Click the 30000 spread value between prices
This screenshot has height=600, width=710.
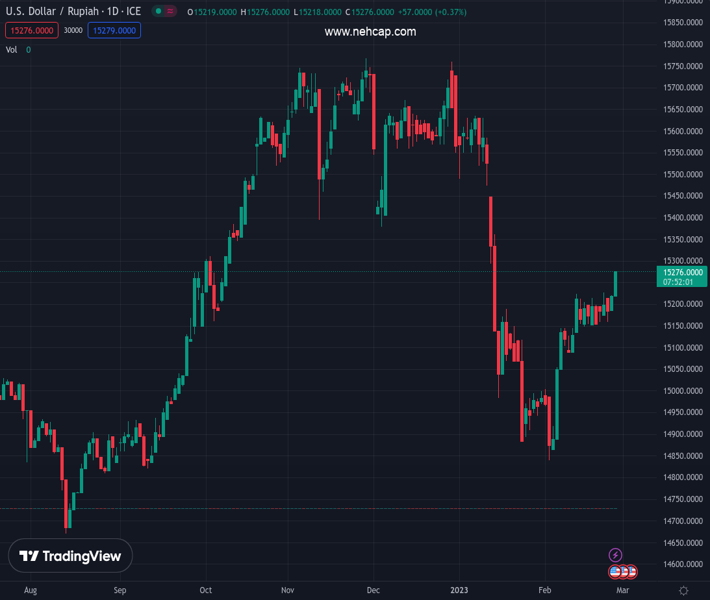[x=73, y=30]
